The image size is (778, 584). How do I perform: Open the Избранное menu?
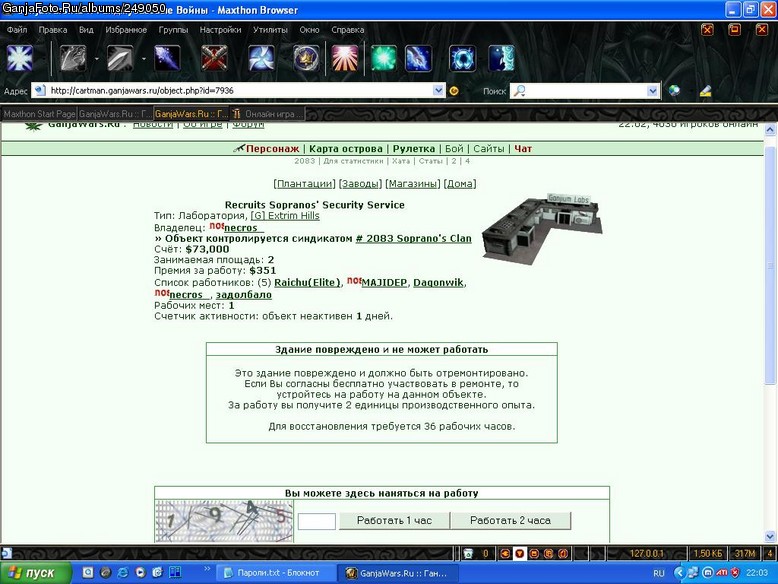126,30
